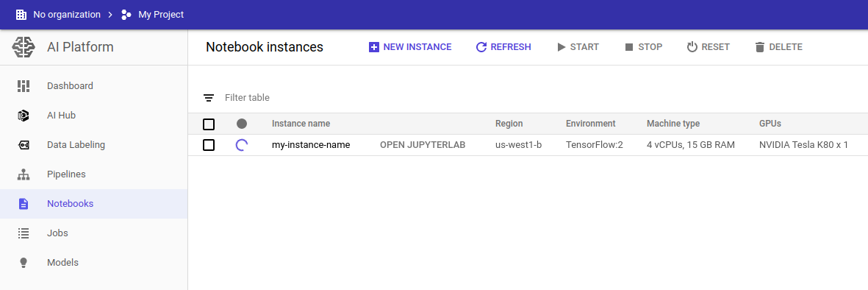Click the 4 vCPUs, 15 GB RAM cell
This screenshot has width=868, height=290.
click(691, 145)
